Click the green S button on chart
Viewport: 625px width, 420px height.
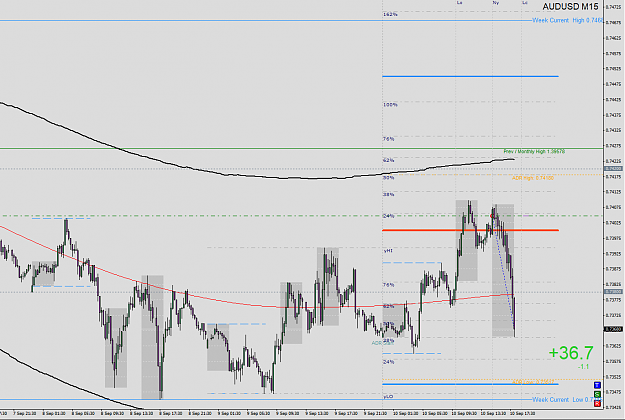click(x=597, y=394)
